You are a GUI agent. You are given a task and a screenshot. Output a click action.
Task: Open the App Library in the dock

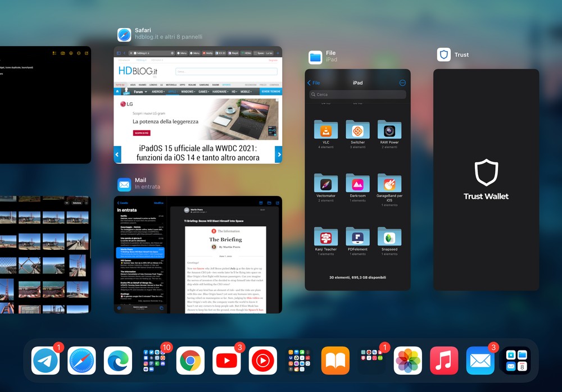tap(516, 361)
